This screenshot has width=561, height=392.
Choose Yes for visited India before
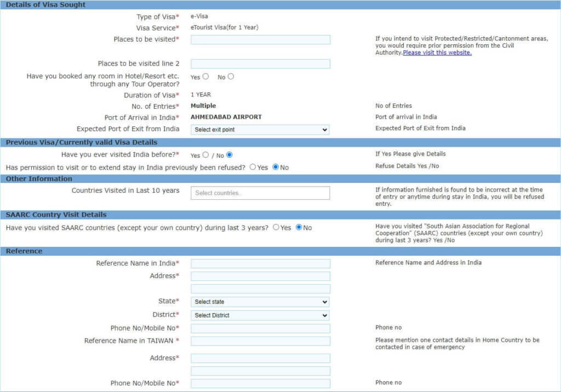[205, 155]
